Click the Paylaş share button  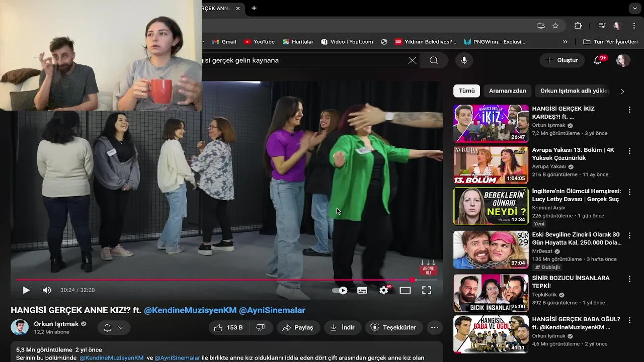(x=297, y=328)
